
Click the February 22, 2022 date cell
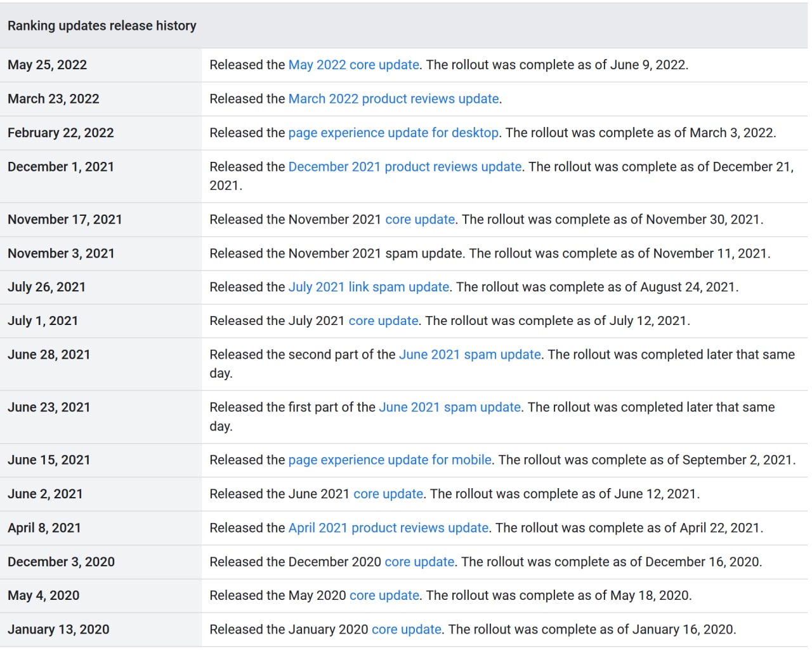pos(61,133)
